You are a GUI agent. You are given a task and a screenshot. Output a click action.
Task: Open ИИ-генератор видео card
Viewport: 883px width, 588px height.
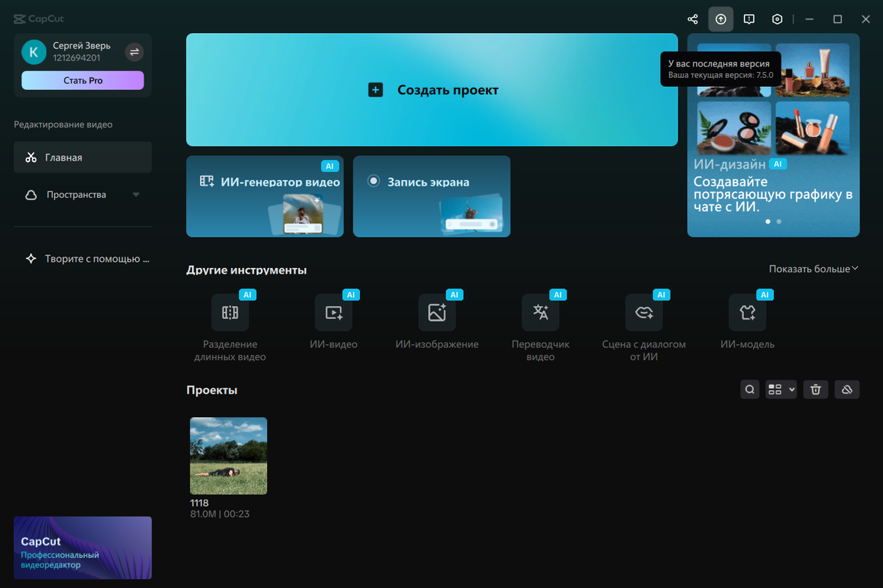[x=265, y=196]
